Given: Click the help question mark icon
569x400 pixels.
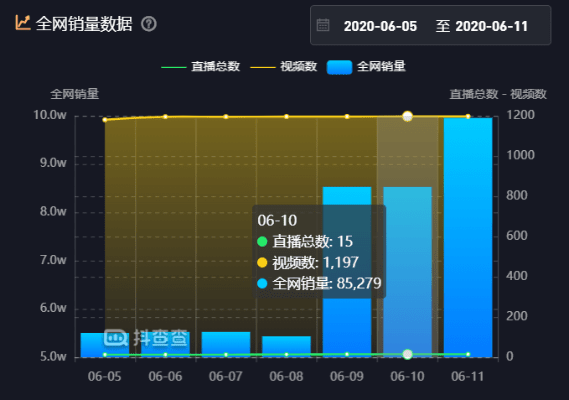Looking at the screenshot, I should pyautogui.click(x=149, y=24).
